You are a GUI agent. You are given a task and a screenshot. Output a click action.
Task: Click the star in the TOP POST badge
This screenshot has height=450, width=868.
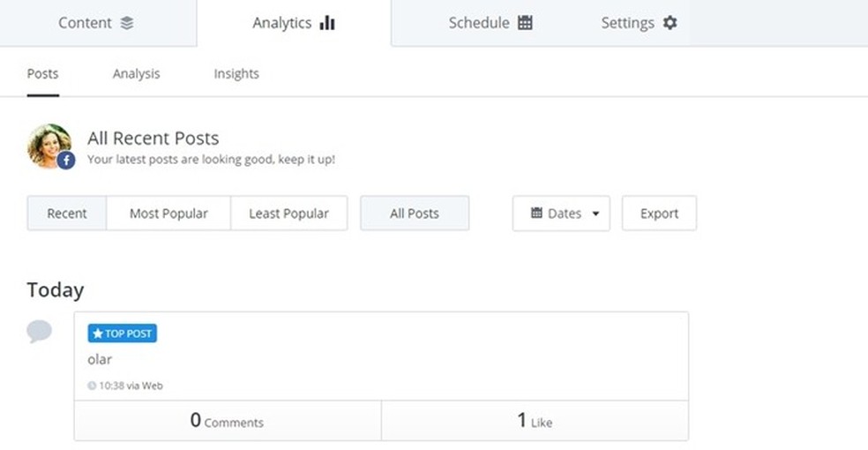coord(98,334)
